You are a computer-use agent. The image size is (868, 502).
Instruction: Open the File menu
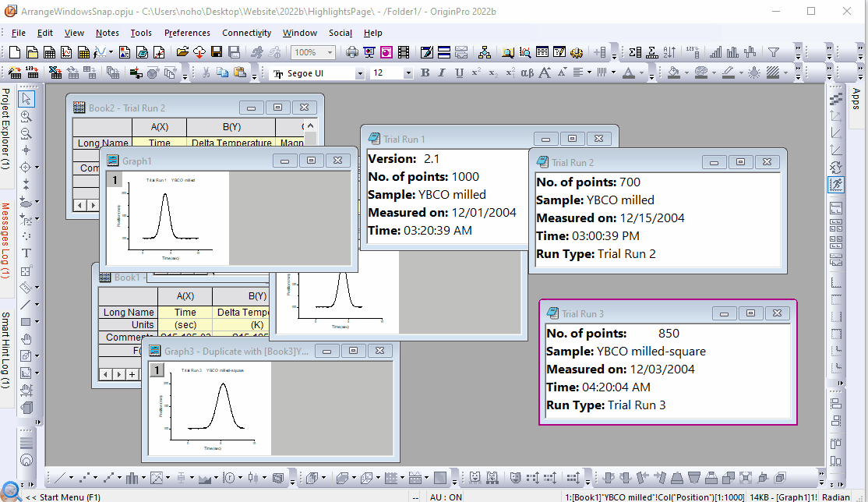pyautogui.click(x=18, y=33)
